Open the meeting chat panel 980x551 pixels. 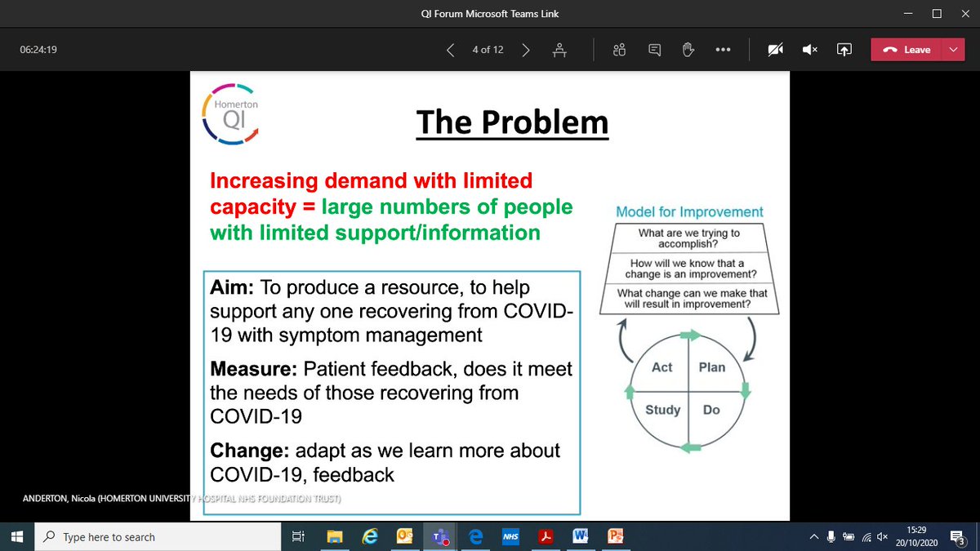[653, 49]
